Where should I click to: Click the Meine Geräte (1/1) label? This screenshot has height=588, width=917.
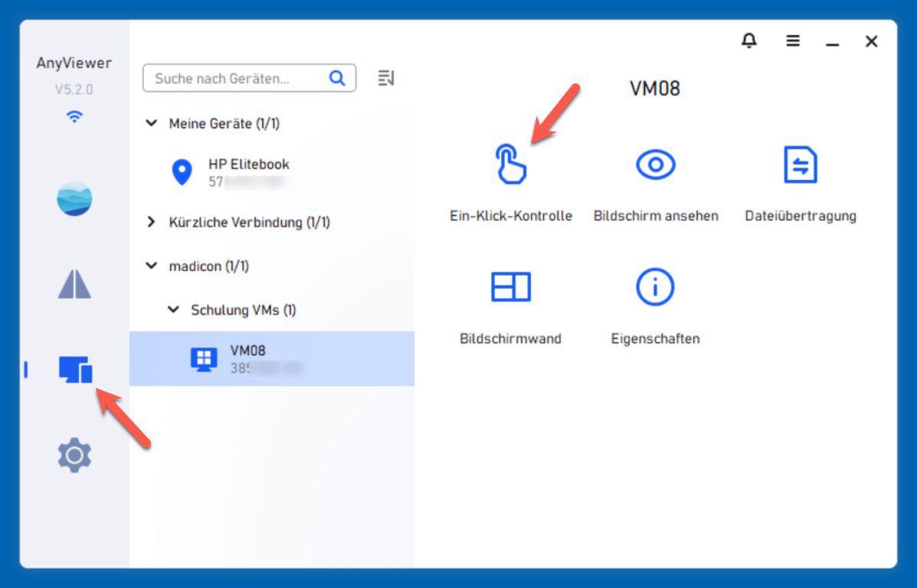224,123
